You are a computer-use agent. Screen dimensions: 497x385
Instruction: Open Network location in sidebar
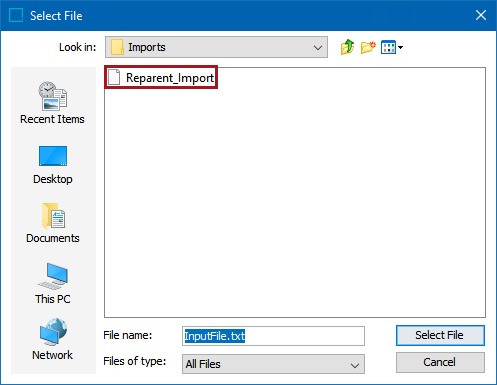[53, 339]
